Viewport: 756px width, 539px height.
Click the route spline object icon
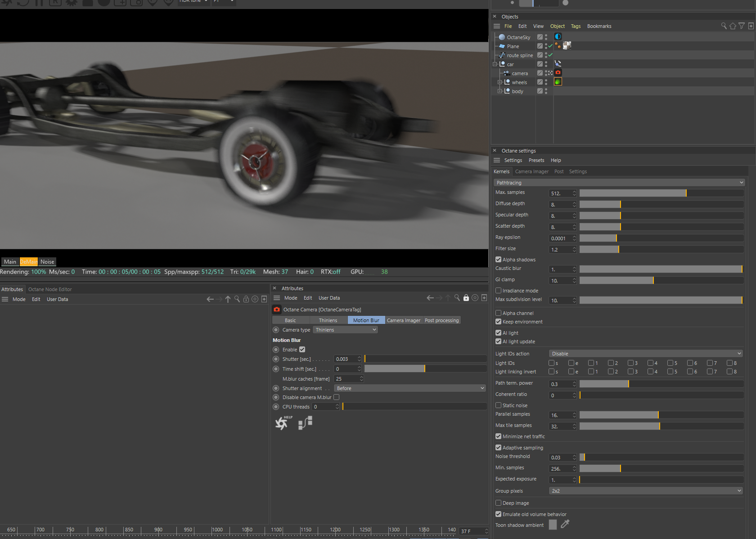click(x=502, y=55)
